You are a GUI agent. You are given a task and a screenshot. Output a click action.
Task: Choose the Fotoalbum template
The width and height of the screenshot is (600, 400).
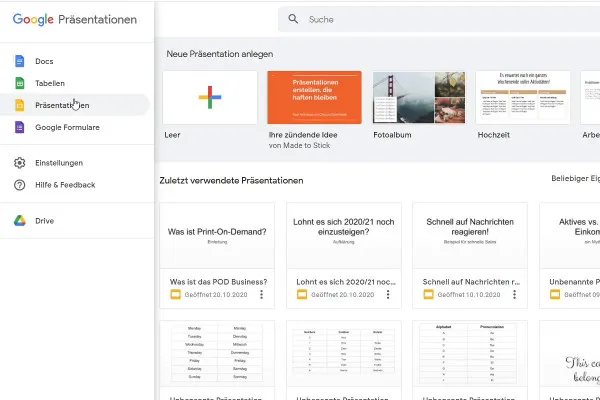(x=419, y=97)
